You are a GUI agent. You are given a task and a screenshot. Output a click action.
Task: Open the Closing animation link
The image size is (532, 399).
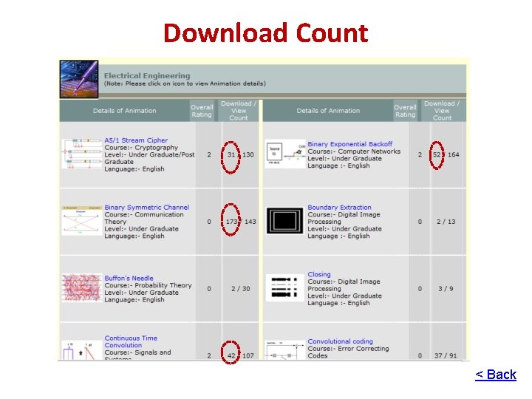coord(319,274)
